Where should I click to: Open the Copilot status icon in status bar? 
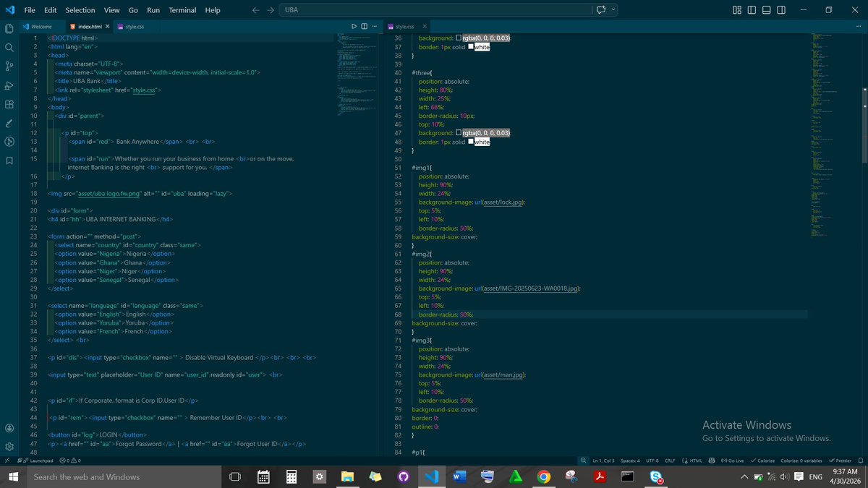click(x=712, y=461)
